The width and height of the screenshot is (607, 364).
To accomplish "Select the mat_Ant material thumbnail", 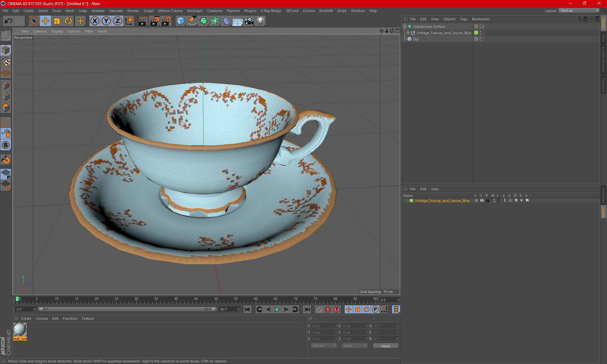I will point(20,331).
